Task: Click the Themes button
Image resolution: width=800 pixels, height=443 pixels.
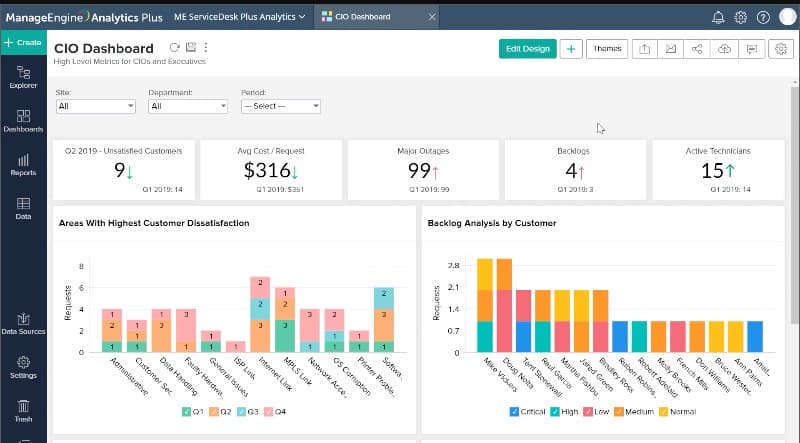Action: (x=607, y=49)
